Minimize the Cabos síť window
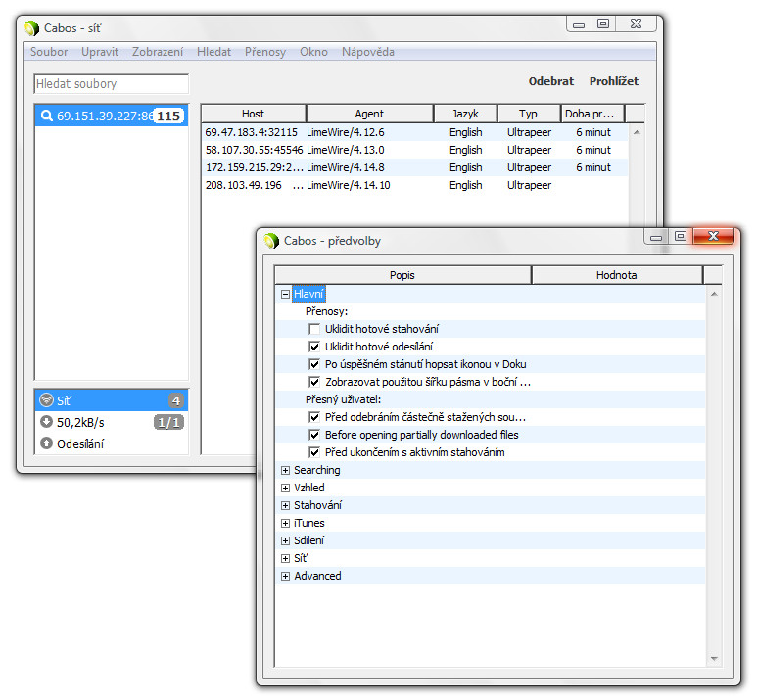Image resolution: width=757 pixels, height=700 pixels. (x=579, y=24)
